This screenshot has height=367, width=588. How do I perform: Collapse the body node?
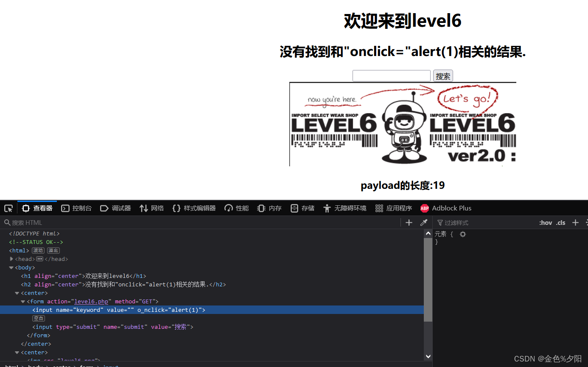[11, 268]
